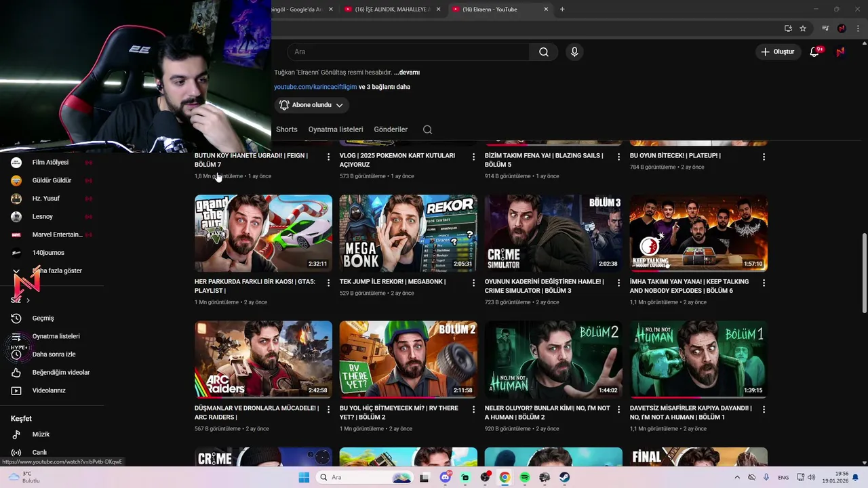
Task: Show hidden system tray icons chevron
Action: point(737,477)
